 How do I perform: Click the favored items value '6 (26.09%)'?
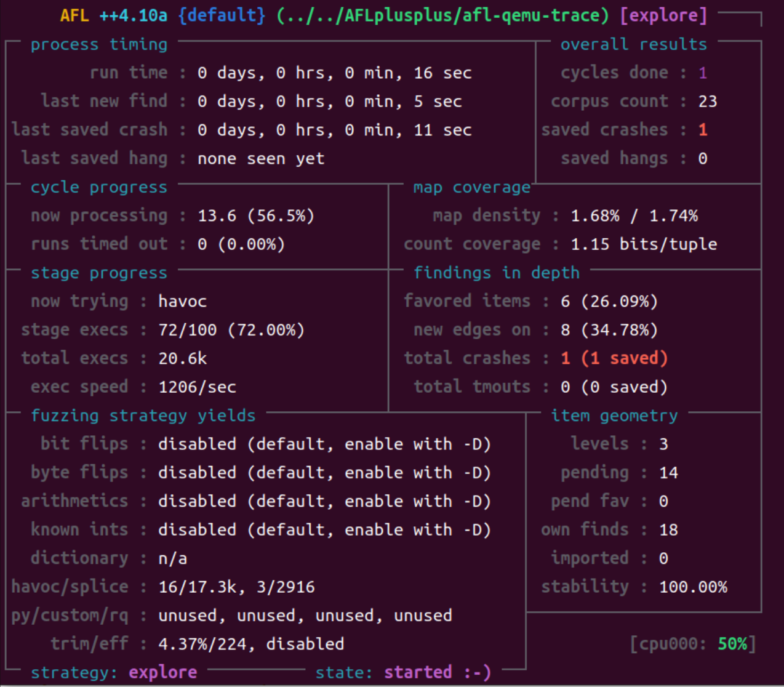(x=609, y=301)
